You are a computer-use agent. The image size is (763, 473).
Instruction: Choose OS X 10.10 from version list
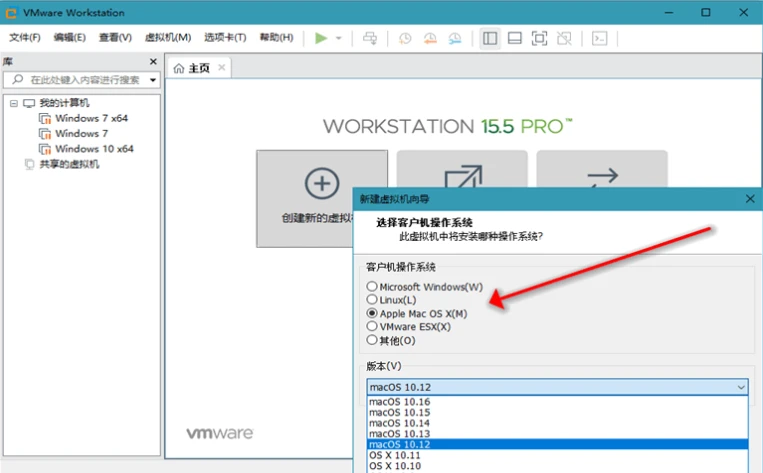557,466
